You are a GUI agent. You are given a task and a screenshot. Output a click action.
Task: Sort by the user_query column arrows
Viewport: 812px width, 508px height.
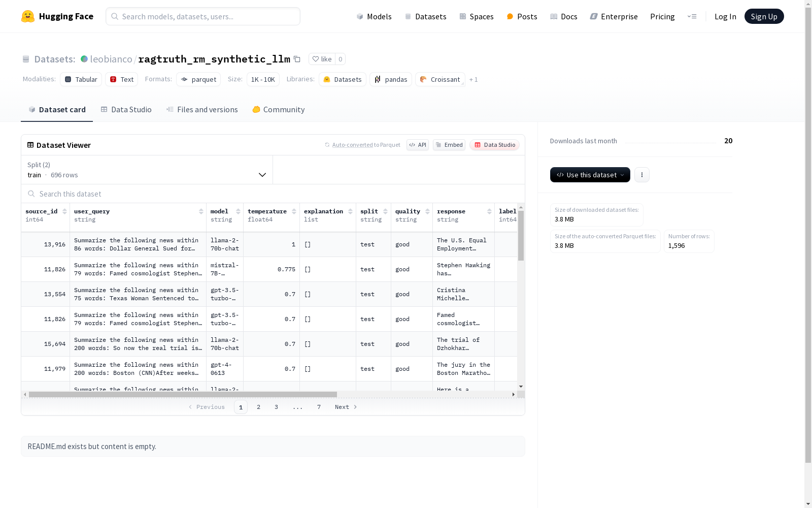[201, 211]
